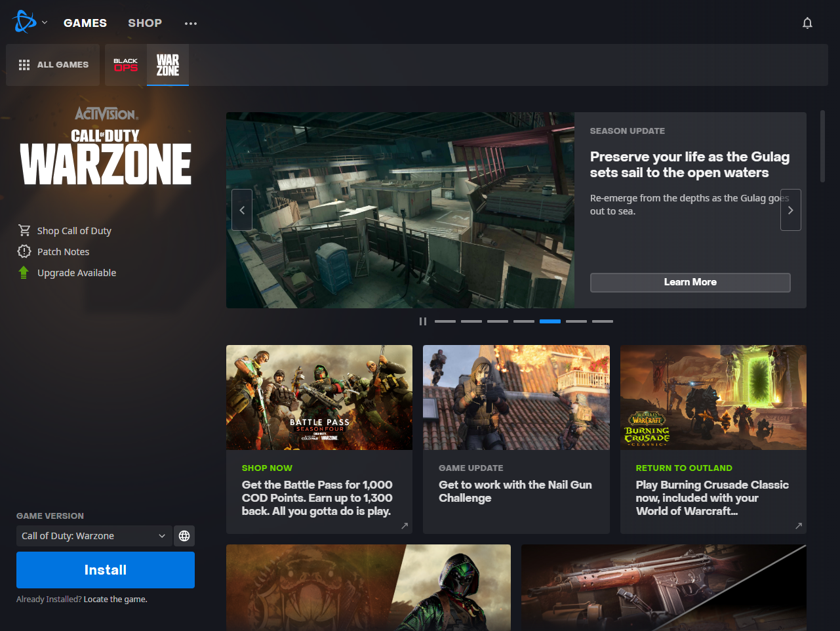Open the rifle weapon promo banner
Viewport: 840px width, 631px height.
coord(664,588)
